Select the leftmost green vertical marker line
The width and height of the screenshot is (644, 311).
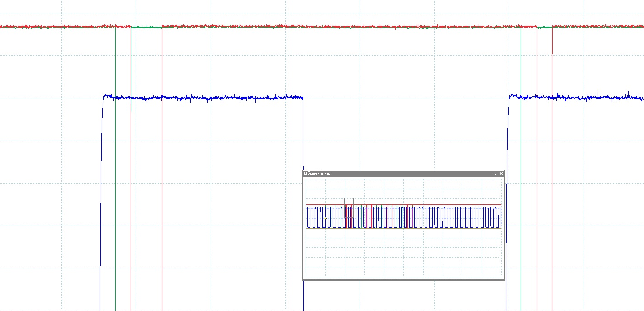[x=115, y=181]
